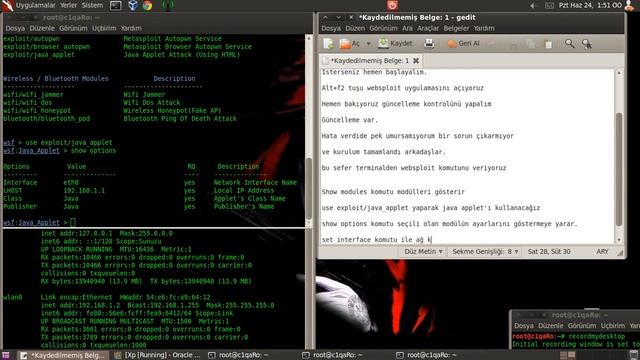Click the Print icon in gedit toolbar
The height and width of the screenshot is (360, 640).
tap(429, 43)
